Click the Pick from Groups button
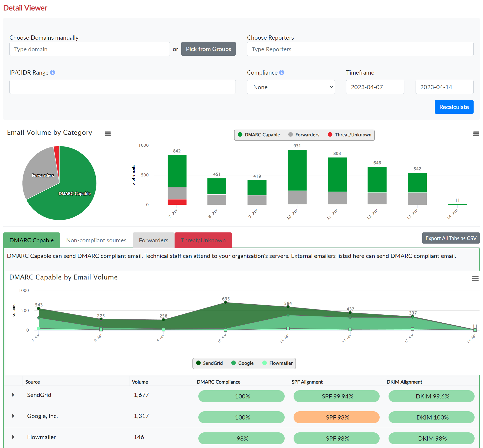 tap(208, 49)
